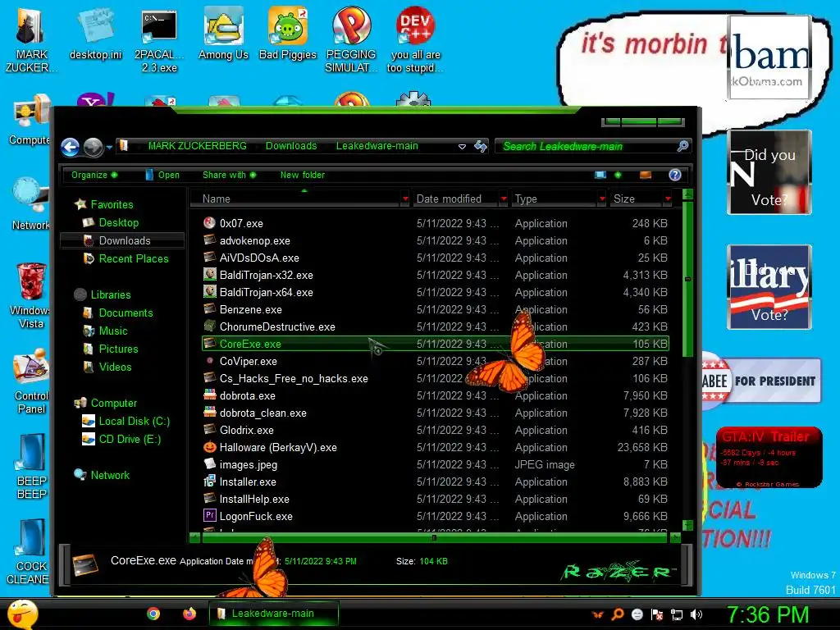Open the view options dropdown arrow
The height and width of the screenshot is (630, 840).
[618, 175]
